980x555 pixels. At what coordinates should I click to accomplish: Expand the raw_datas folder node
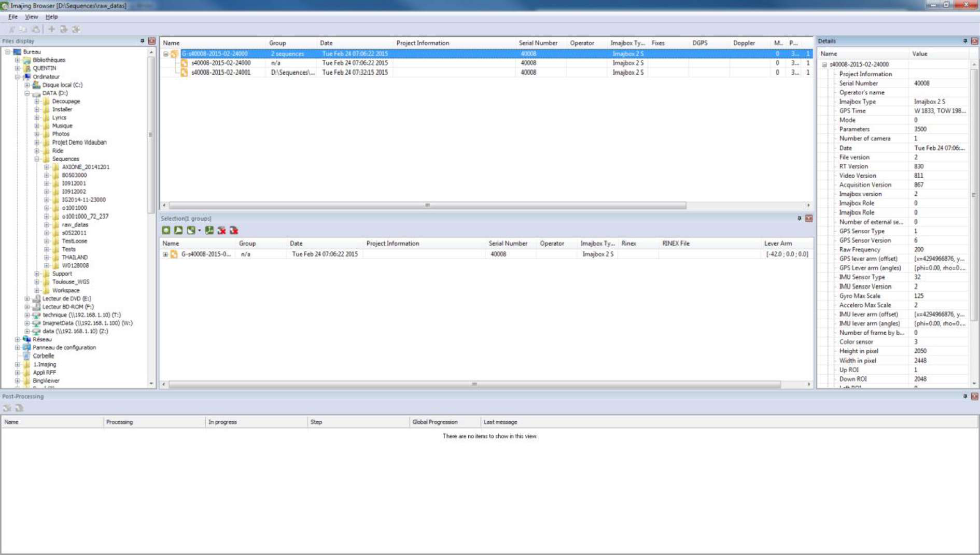(47, 225)
